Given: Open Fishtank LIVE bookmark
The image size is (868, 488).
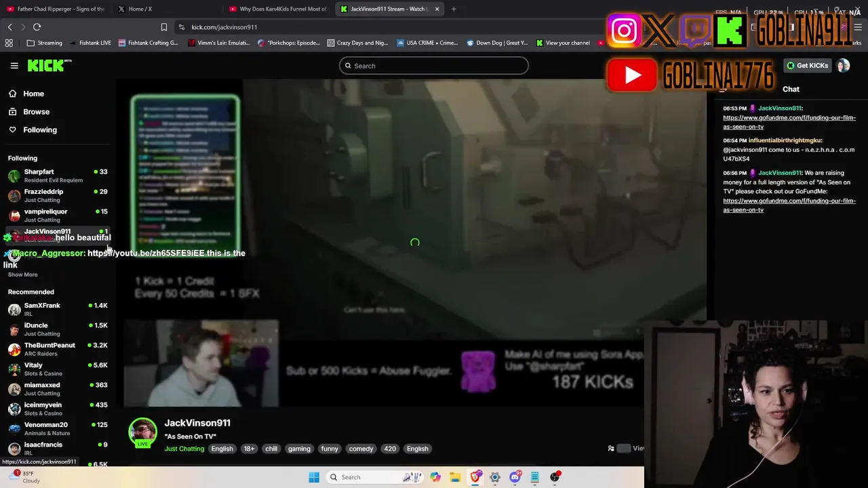Looking at the screenshot, I should pos(90,43).
